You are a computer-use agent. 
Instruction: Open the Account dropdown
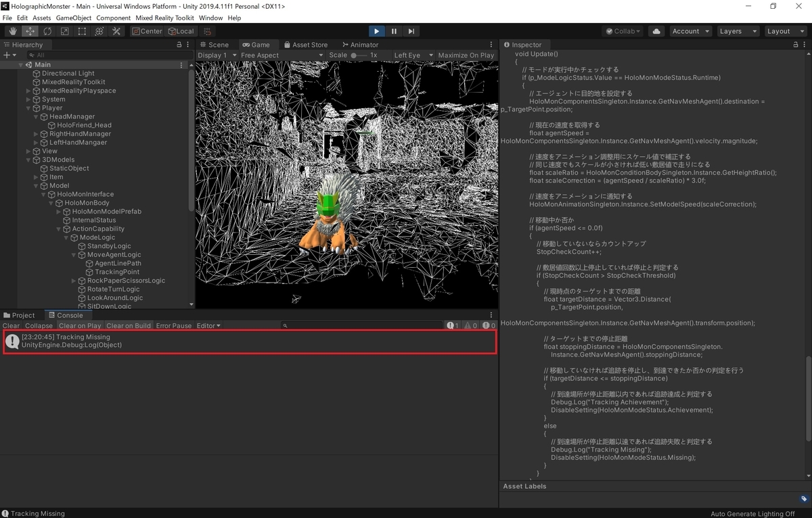[690, 31]
